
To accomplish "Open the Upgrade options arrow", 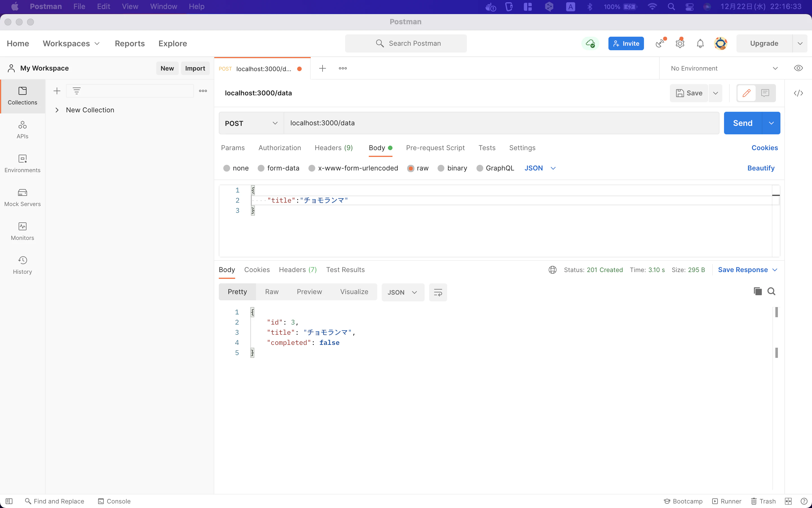I will [800, 43].
